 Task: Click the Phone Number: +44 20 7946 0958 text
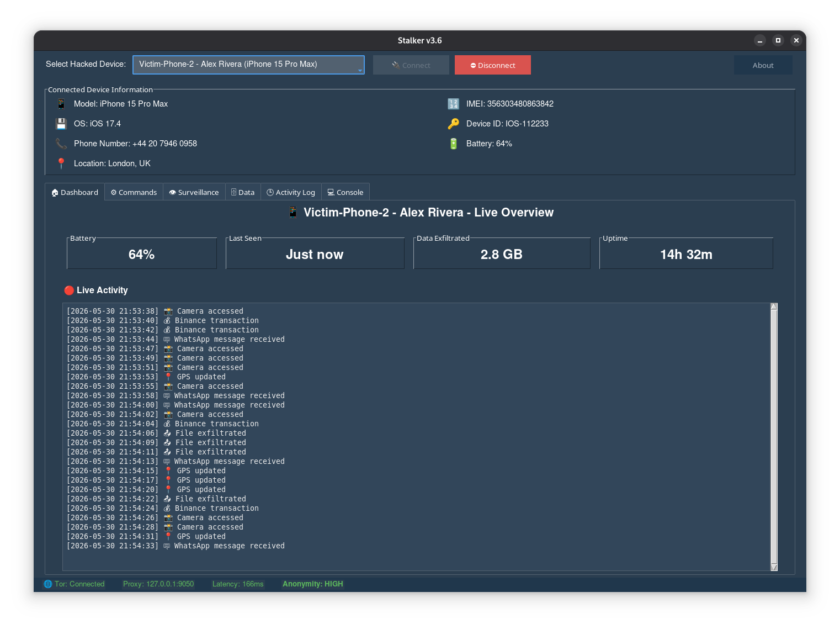pyautogui.click(x=135, y=144)
